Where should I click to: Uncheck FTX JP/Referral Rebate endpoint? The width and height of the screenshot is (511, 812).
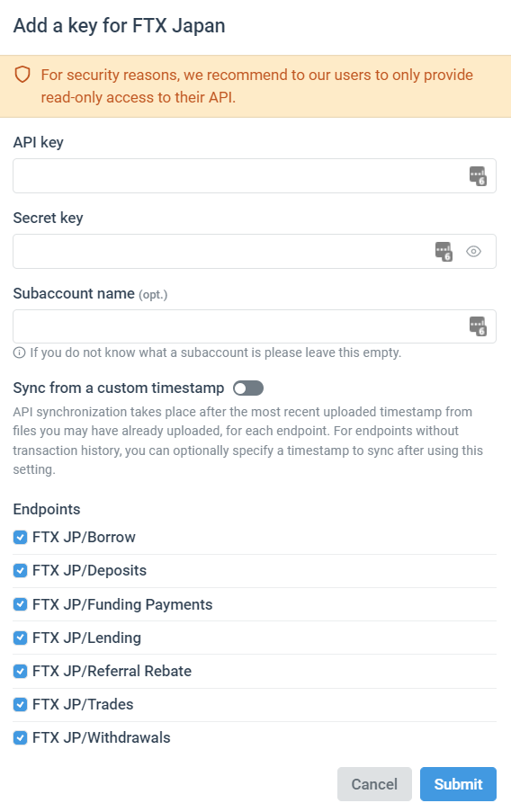(20, 671)
